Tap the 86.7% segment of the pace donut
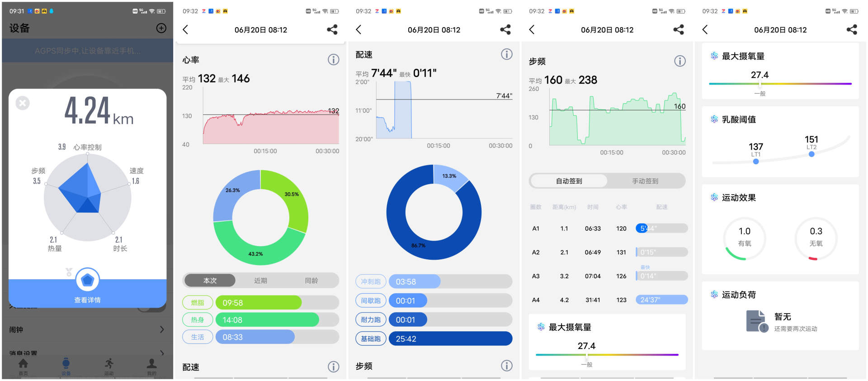 (419, 245)
